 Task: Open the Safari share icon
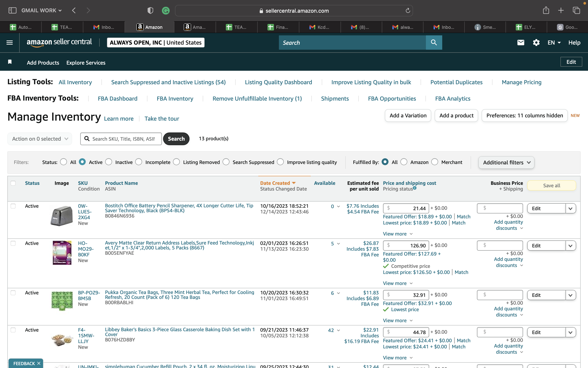pos(546,10)
